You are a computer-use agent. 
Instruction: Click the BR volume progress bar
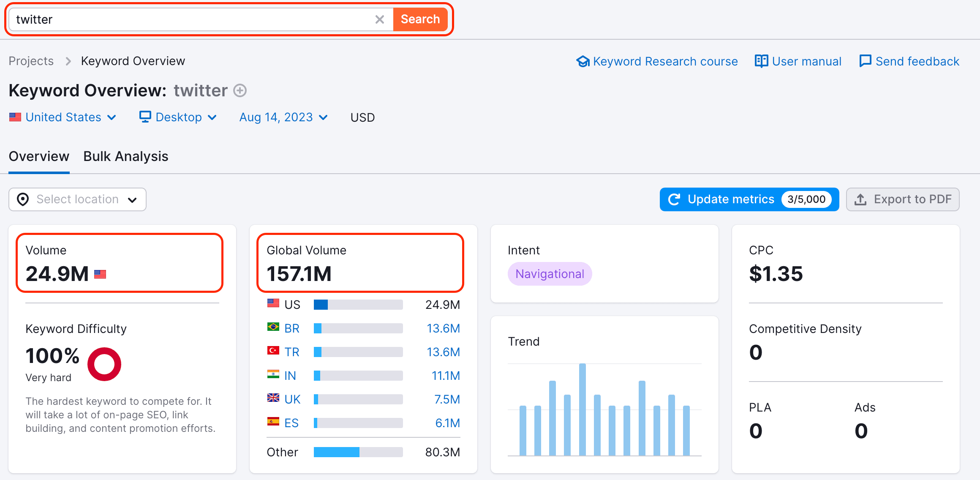tap(358, 328)
